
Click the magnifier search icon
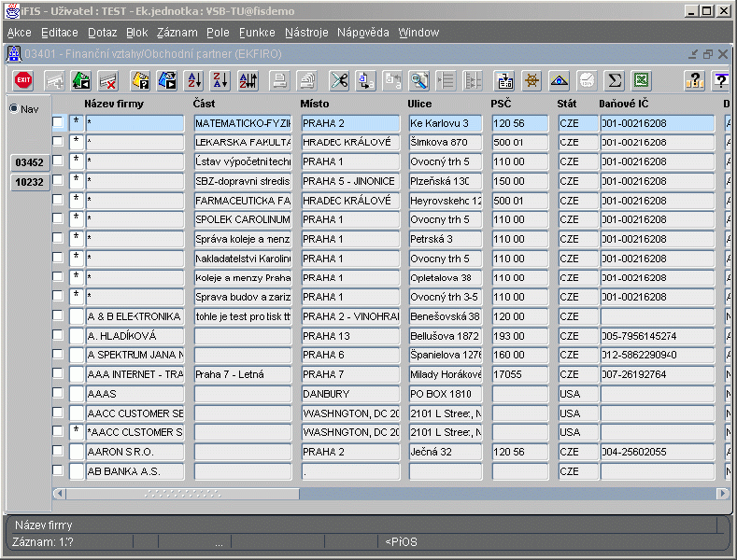tap(419, 80)
